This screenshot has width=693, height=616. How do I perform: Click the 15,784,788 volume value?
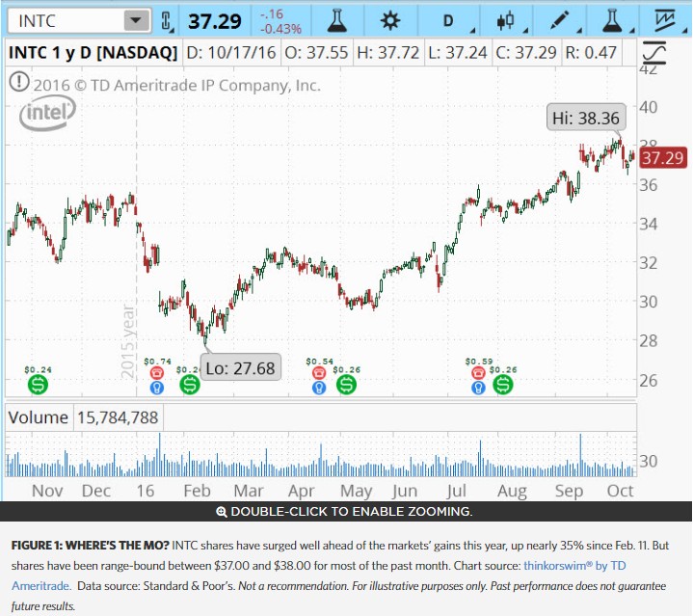118,417
